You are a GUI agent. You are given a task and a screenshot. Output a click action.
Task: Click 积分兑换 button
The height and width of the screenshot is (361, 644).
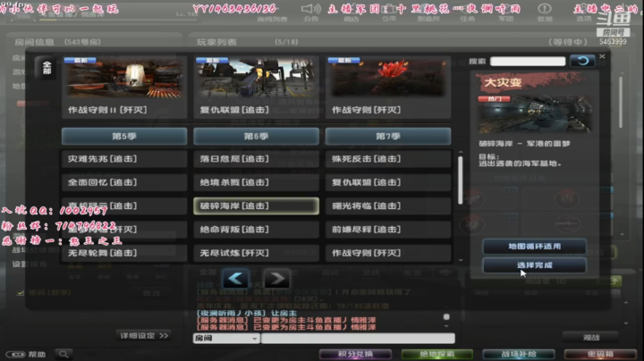point(355,354)
